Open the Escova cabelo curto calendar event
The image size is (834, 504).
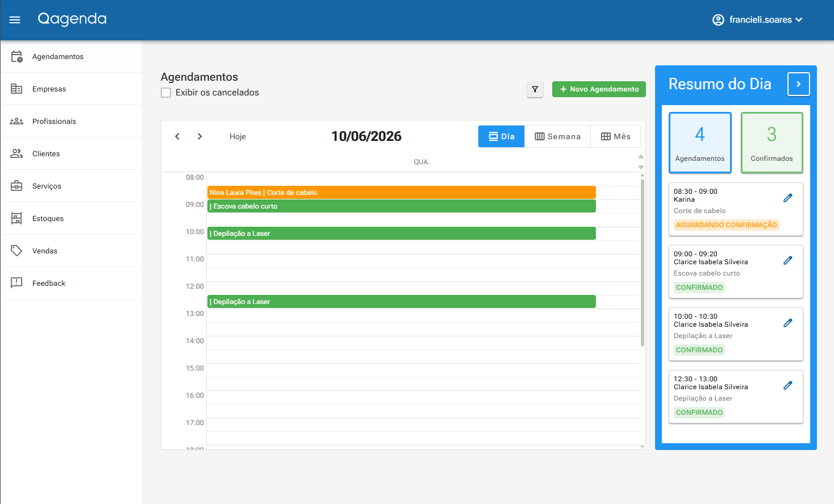tap(402, 206)
